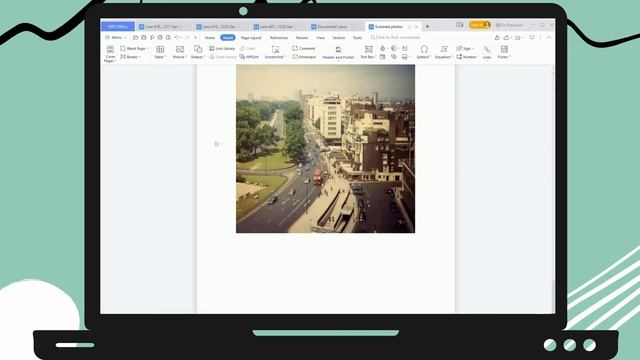Screen dimensions: 640x360
Task: Expand the Breaks dropdown arrow
Action: click(140, 57)
